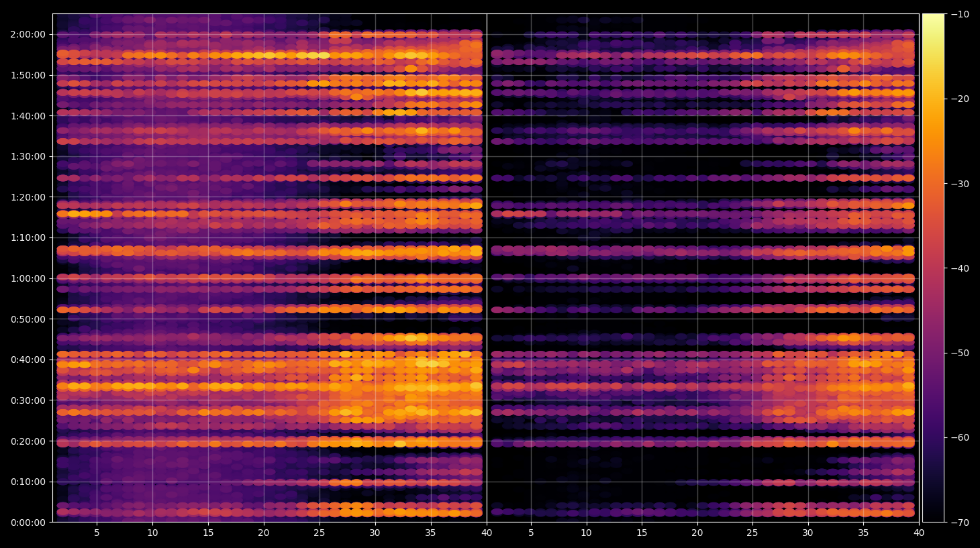980x548 pixels.
Task: Click x-axis tick 15 under the left heatmap
Action: tap(208, 533)
